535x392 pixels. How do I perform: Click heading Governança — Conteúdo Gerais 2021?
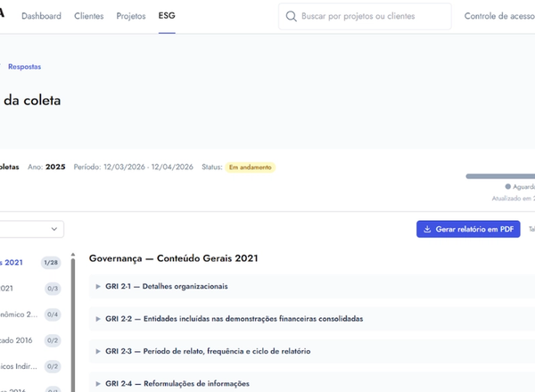[x=173, y=258]
